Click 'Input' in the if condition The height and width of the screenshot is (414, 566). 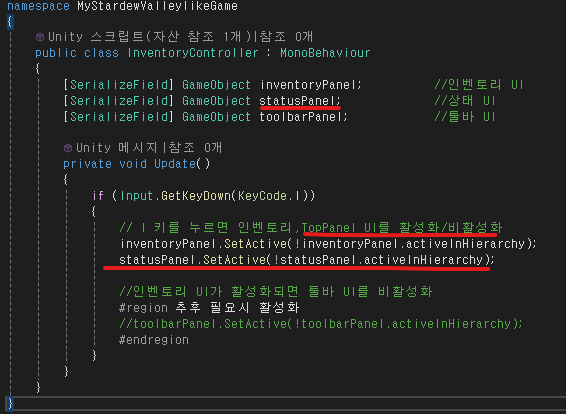[x=136, y=196]
